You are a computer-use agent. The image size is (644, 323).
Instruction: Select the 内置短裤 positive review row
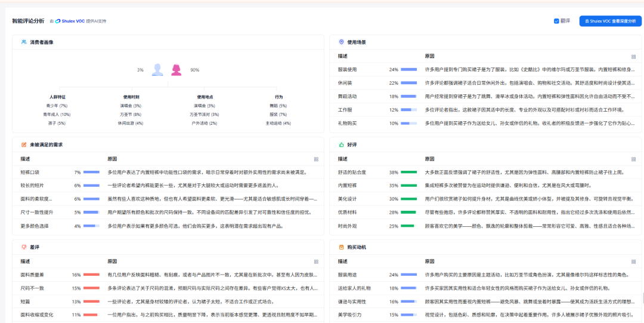(x=486, y=186)
